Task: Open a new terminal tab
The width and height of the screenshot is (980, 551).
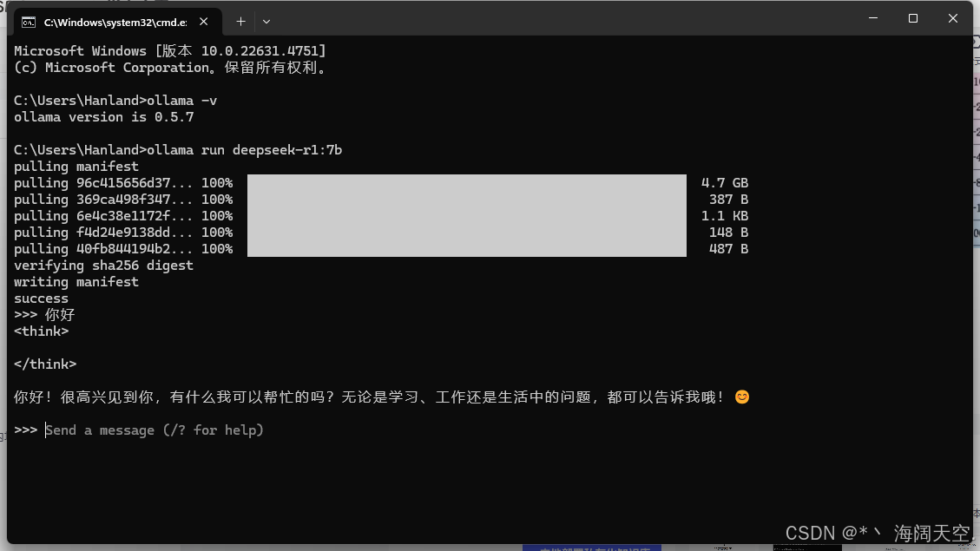Action: click(240, 21)
